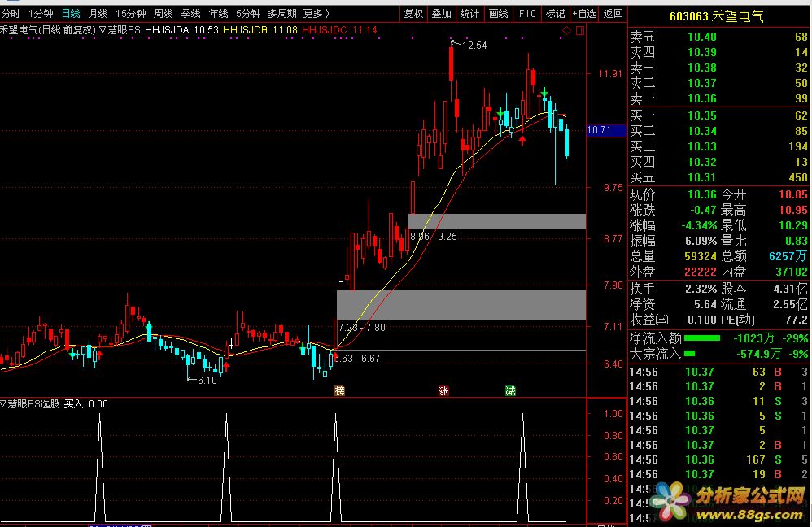Click the red HHJSJDC: 11.14 indicator value

[x=339, y=30]
